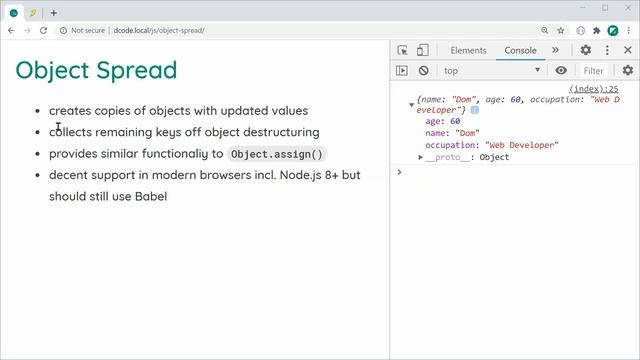640x360 pixels.
Task: Click the browser forward arrow
Action: pyautogui.click(x=27, y=31)
